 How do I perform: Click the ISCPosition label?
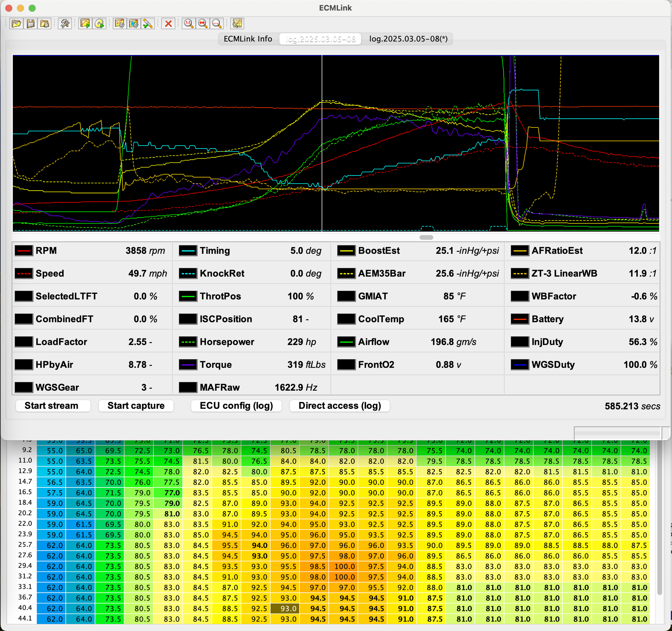click(226, 319)
